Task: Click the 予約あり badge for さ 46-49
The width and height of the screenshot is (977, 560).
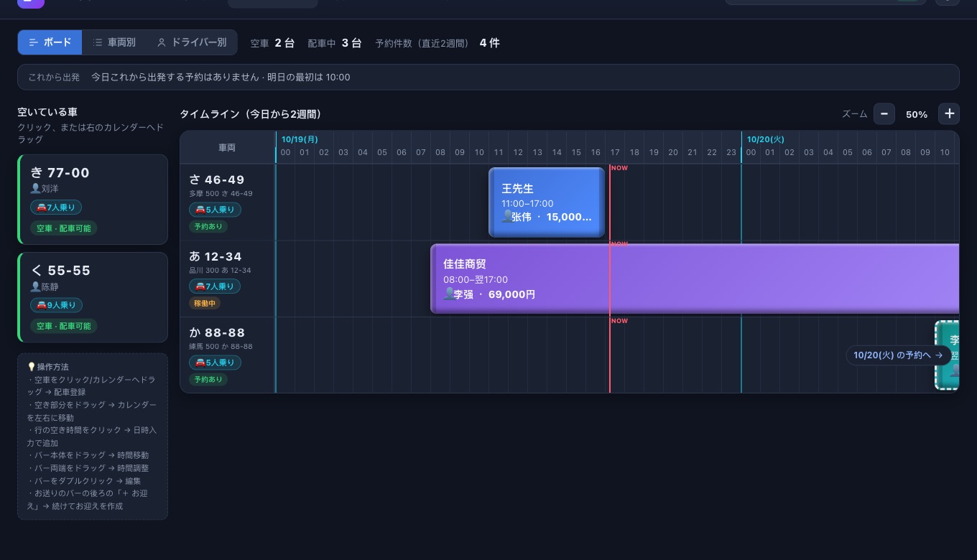Action: coord(208,226)
